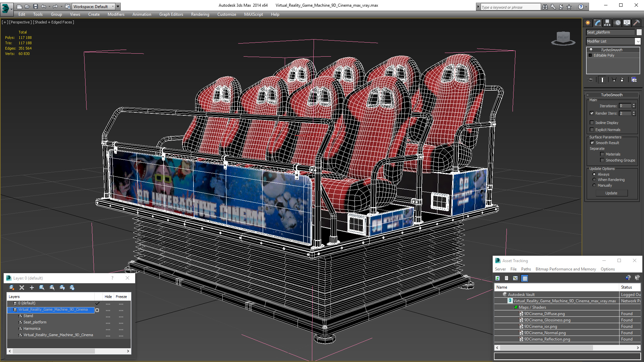The width and height of the screenshot is (644, 362).
Task: Toggle Show End Result icon
Action: click(602, 80)
